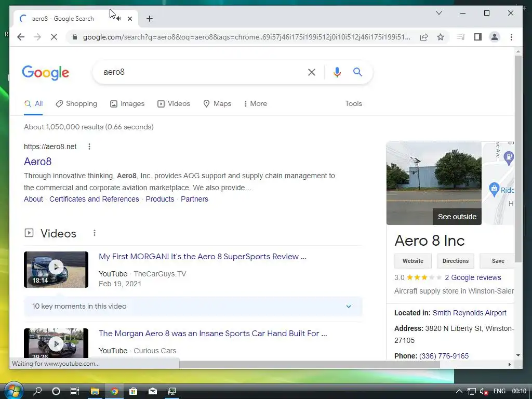Open a new browser tab
532x399 pixels.
click(x=149, y=19)
